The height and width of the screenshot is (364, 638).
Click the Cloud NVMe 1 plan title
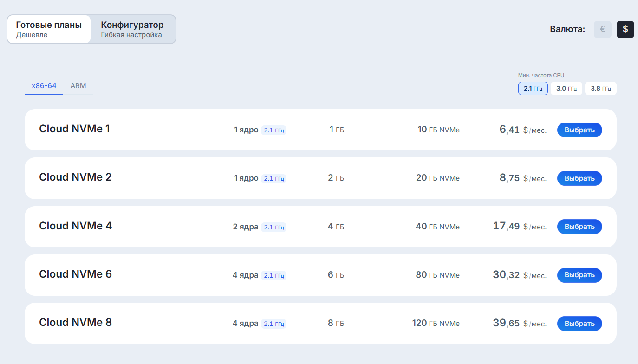pos(75,129)
